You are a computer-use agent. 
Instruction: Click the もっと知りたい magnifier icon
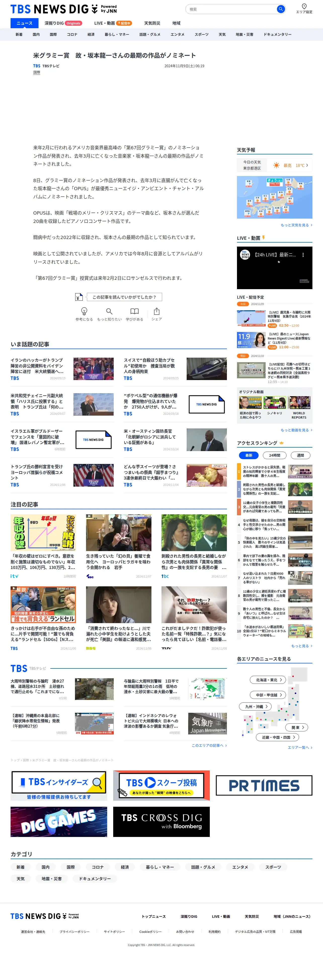click(x=109, y=311)
